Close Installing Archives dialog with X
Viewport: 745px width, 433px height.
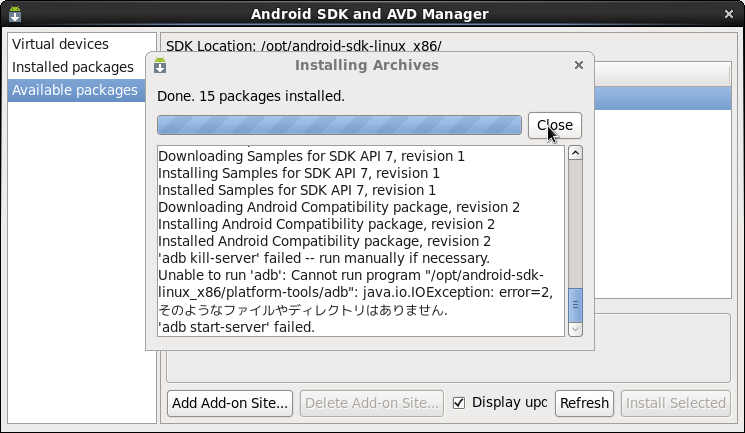[579, 65]
